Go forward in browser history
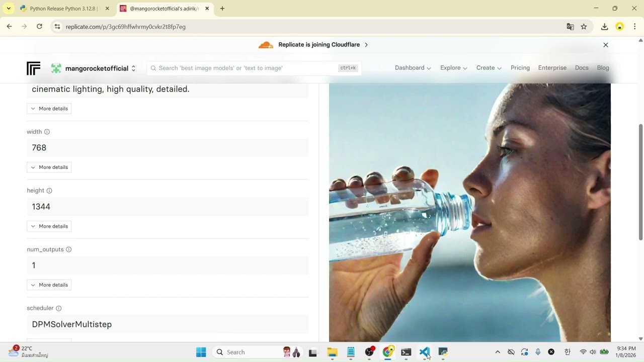644x362 pixels. 24,27
